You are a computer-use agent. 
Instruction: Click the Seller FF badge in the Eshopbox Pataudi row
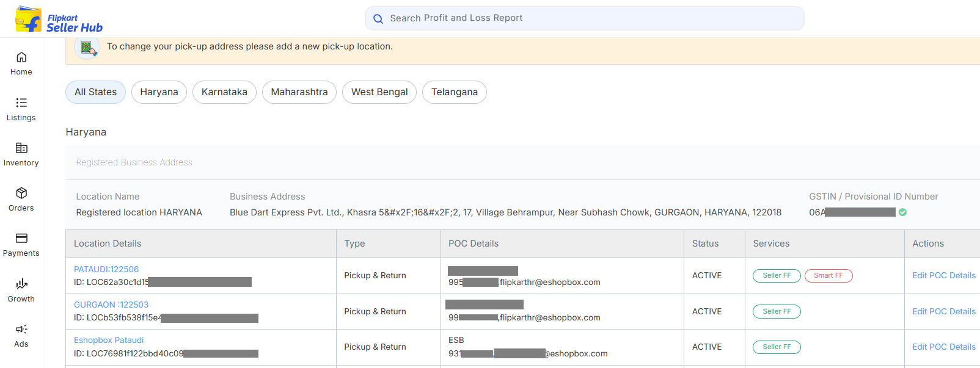point(777,347)
